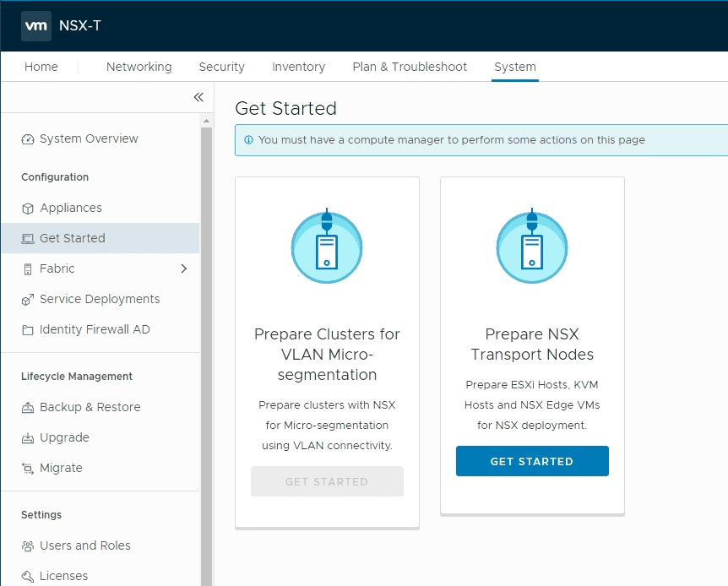The width and height of the screenshot is (728, 586).
Task: Click the System Overview dashboard icon
Action: click(x=28, y=138)
